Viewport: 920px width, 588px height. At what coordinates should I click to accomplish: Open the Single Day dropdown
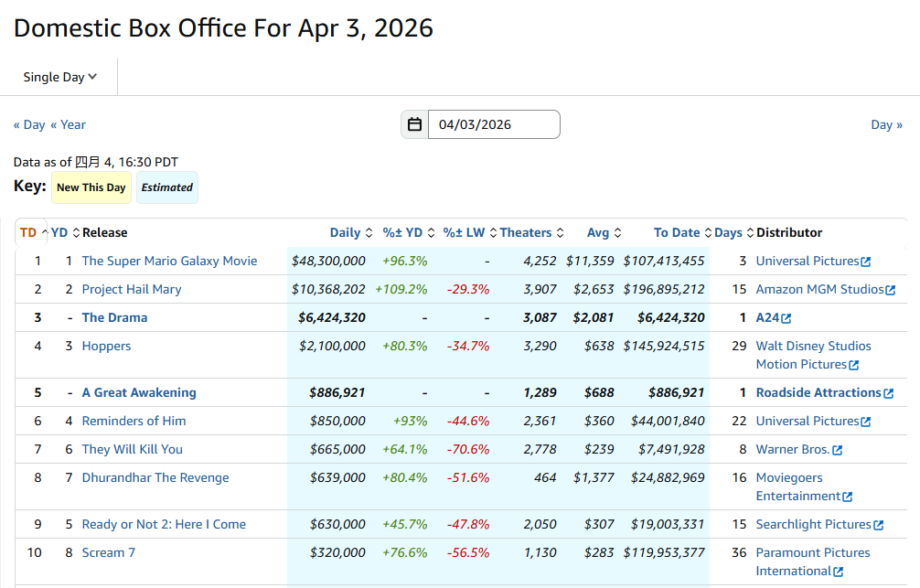point(60,77)
